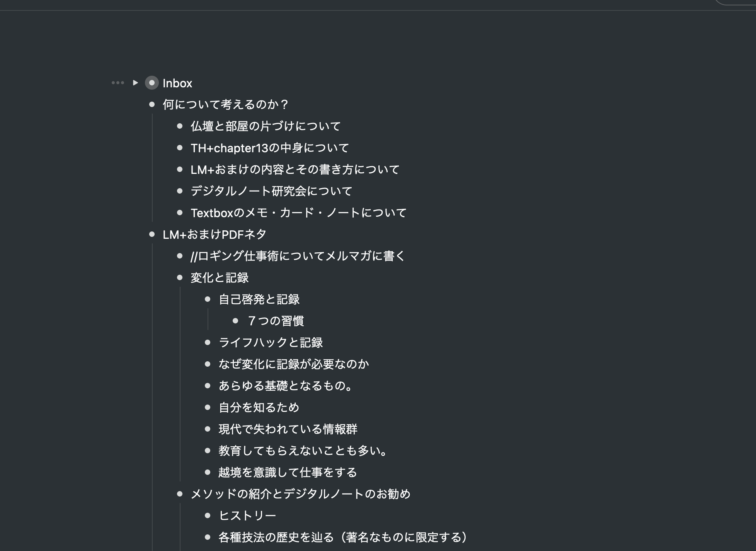Zoom into the Inbox bullet icon
The image size is (756, 551).
[152, 83]
